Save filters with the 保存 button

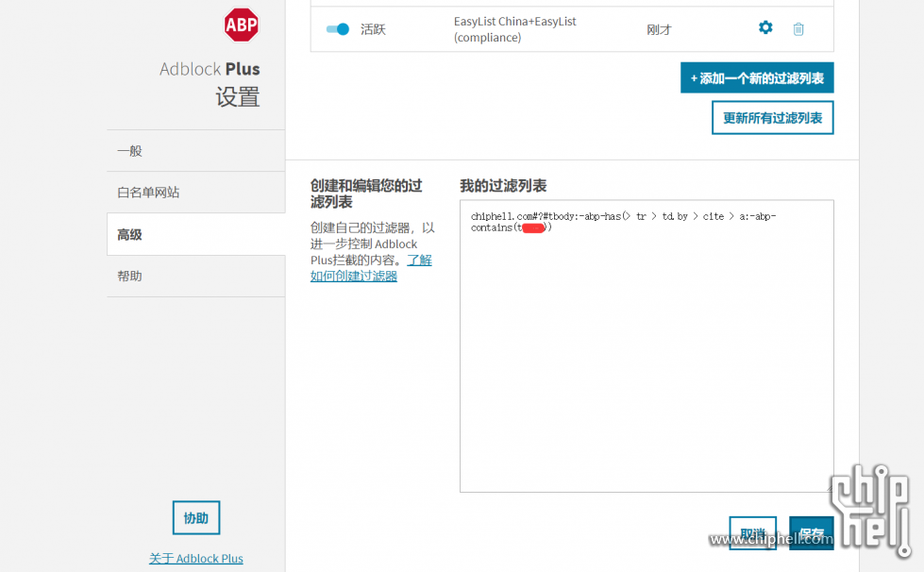pos(812,533)
